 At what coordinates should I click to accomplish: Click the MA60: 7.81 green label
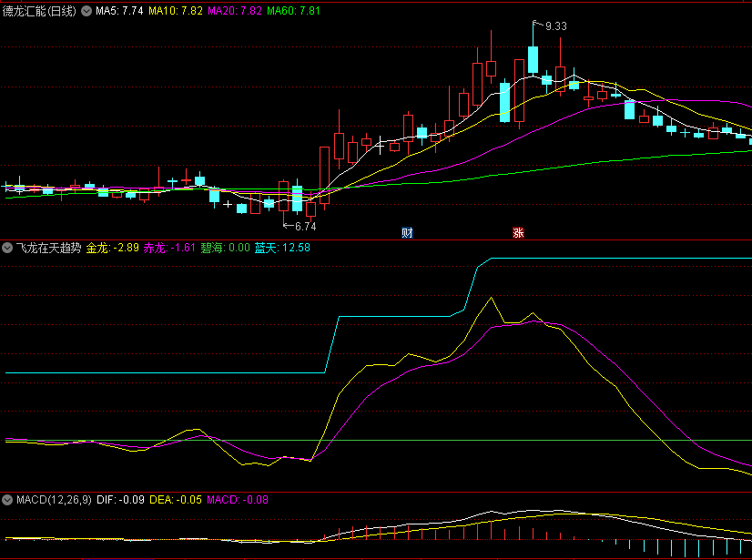(x=293, y=11)
